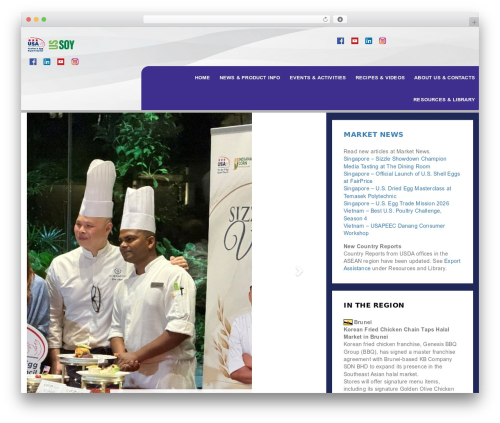Open LinkedIn icon in top-right header

tap(368, 41)
